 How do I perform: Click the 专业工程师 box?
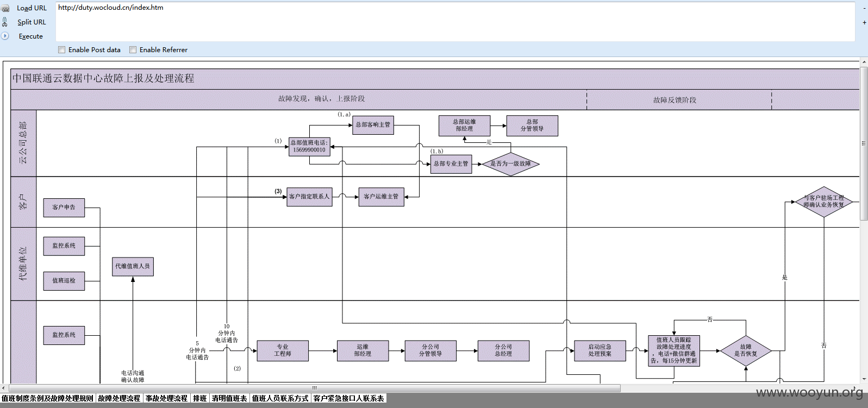(283, 350)
